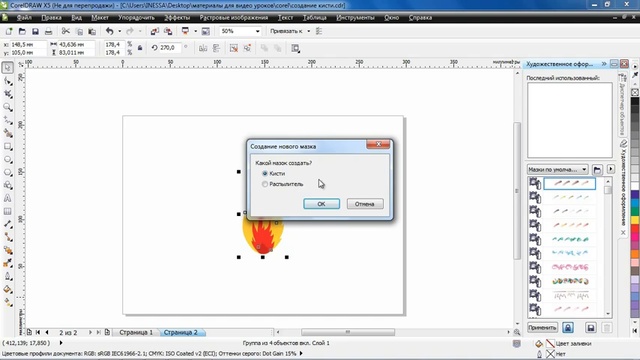Click the Export icon
The image size is (640, 360).
168,31
